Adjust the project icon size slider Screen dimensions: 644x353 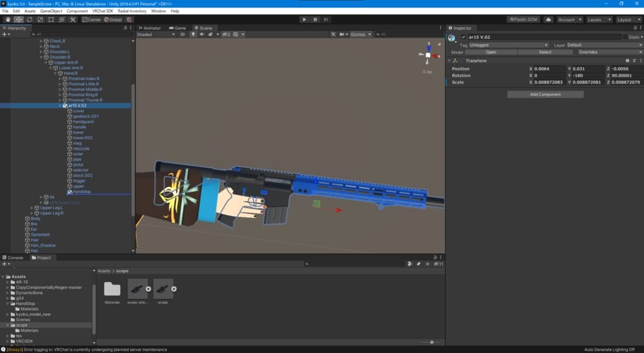[x=431, y=342]
